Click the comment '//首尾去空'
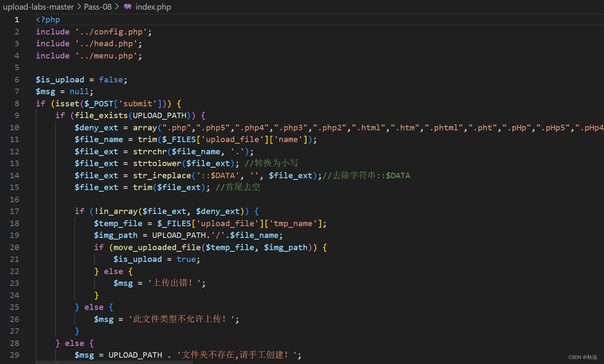This screenshot has height=364, width=604. pyautogui.click(x=238, y=187)
